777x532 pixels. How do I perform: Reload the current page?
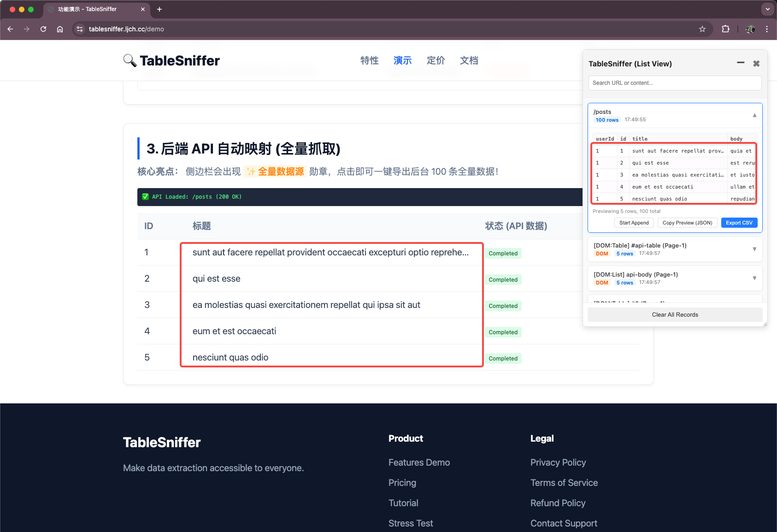point(43,29)
